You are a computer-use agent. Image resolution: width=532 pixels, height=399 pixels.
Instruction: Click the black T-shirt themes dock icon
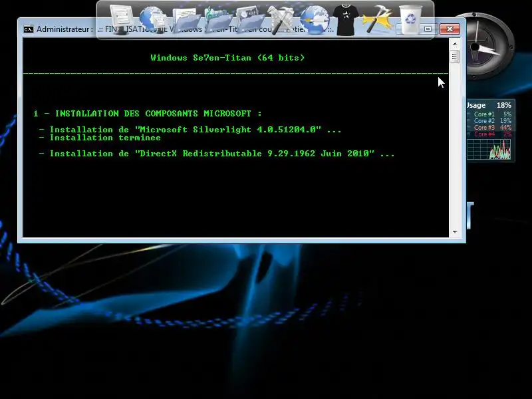pyautogui.click(x=345, y=20)
